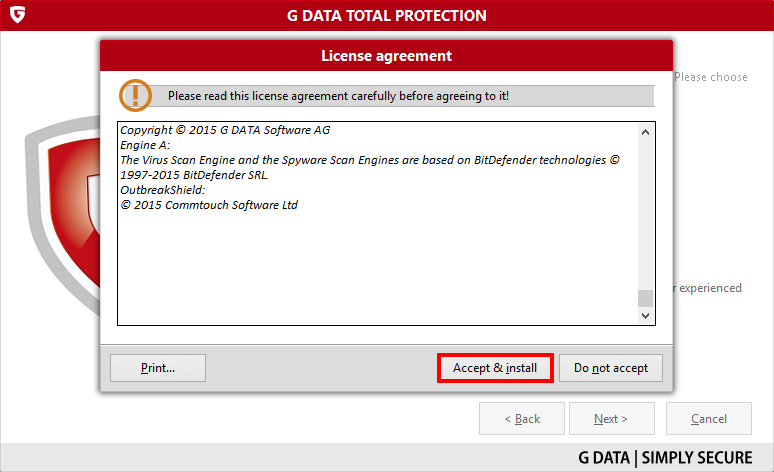Click the BitDefender technologies text line
Image resolution: width=774 pixels, height=472 pixels.
pyautogui.click(x=370, y=160)
